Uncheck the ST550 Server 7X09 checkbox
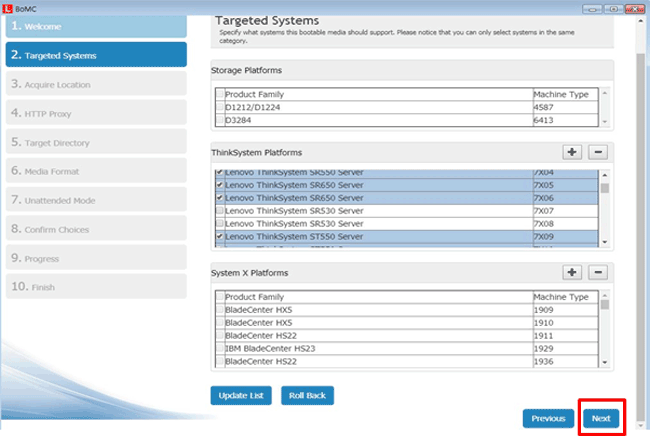 coord(220,236)
